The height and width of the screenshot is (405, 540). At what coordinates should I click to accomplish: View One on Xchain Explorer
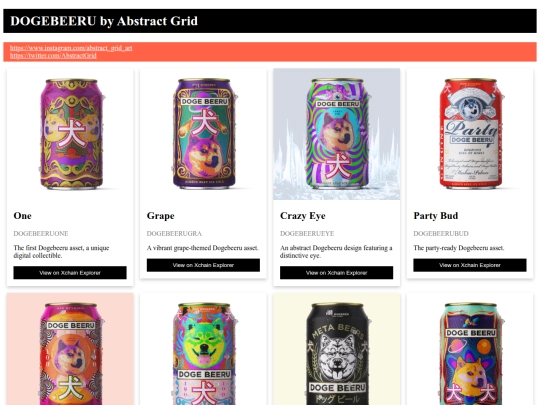coord(70,273)
